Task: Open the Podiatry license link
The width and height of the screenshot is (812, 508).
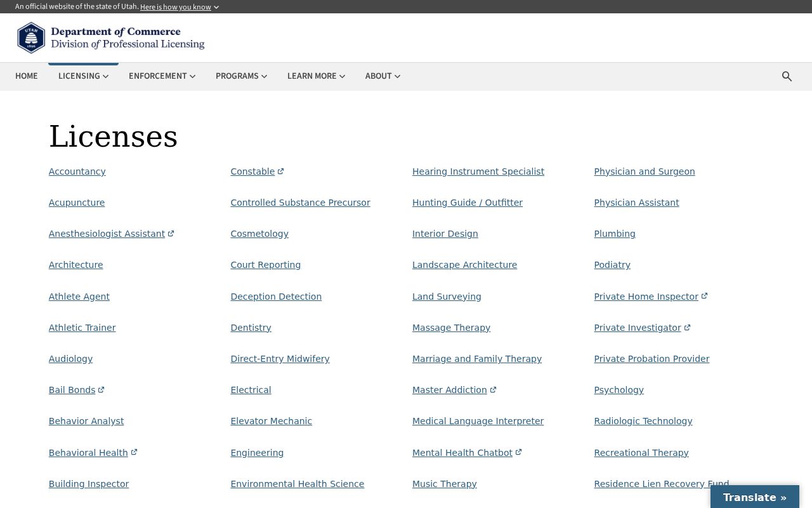Action: point(612,265)
